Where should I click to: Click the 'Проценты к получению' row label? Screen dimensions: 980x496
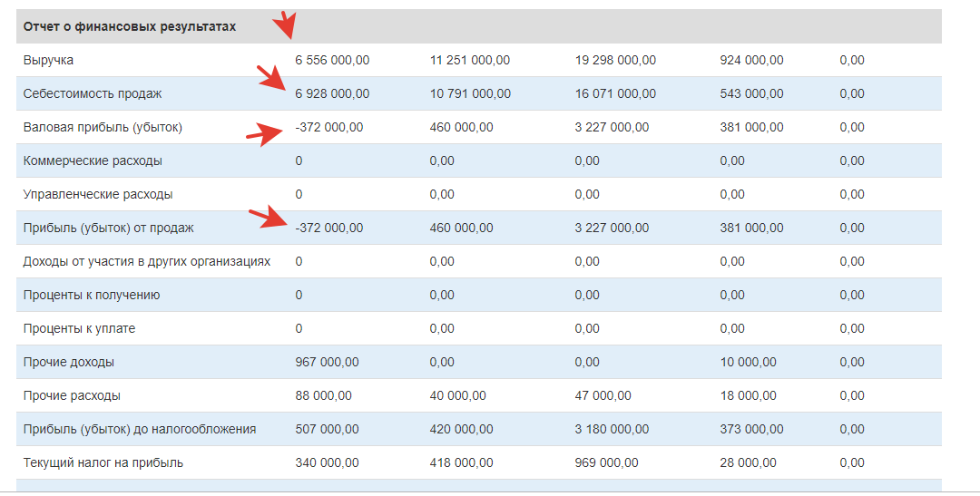pos(92,296)
